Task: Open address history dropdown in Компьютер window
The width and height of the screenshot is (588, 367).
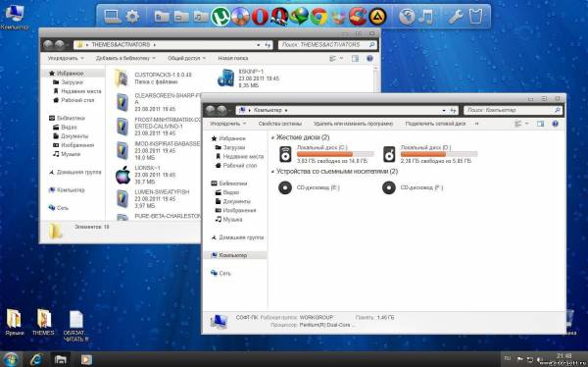Action: (x=444, y=111)
